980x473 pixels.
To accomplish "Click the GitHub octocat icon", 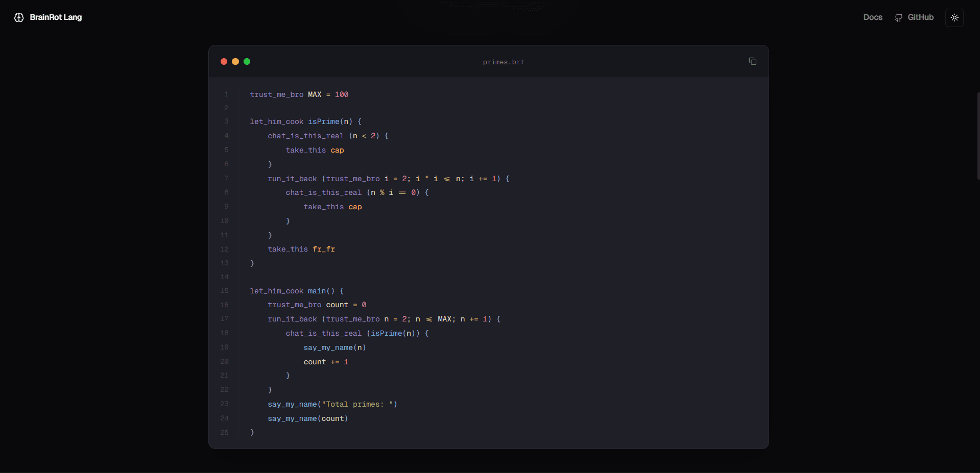I will click(898, 17).
